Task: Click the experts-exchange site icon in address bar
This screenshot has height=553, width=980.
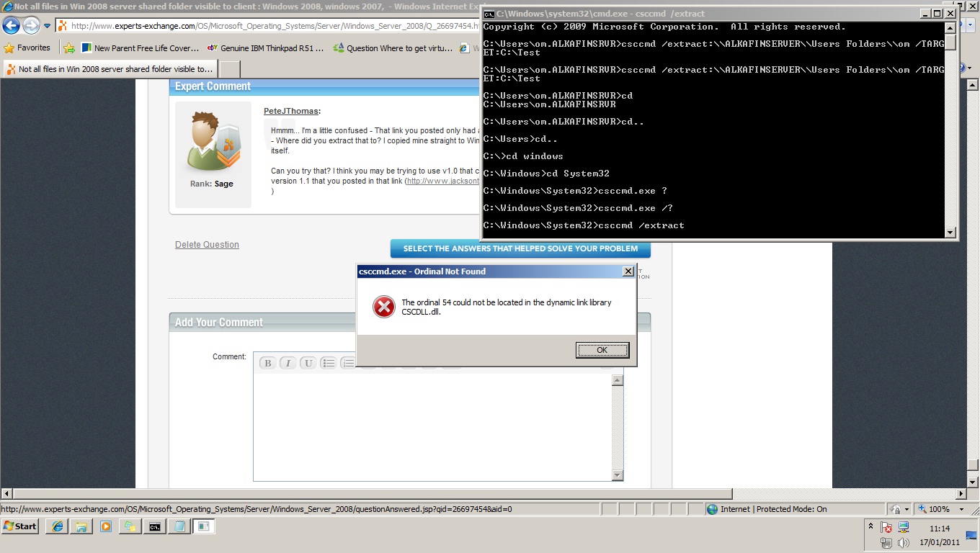Action: (x=63, y=26)
